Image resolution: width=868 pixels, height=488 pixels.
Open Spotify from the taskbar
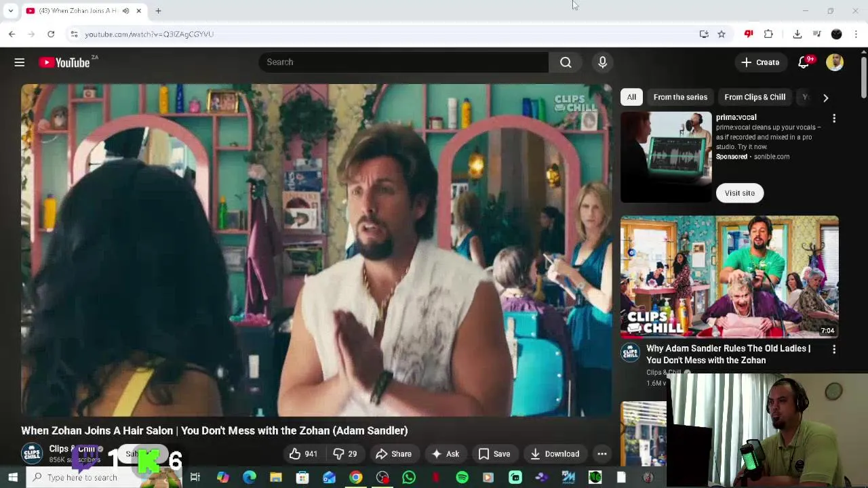462,478
